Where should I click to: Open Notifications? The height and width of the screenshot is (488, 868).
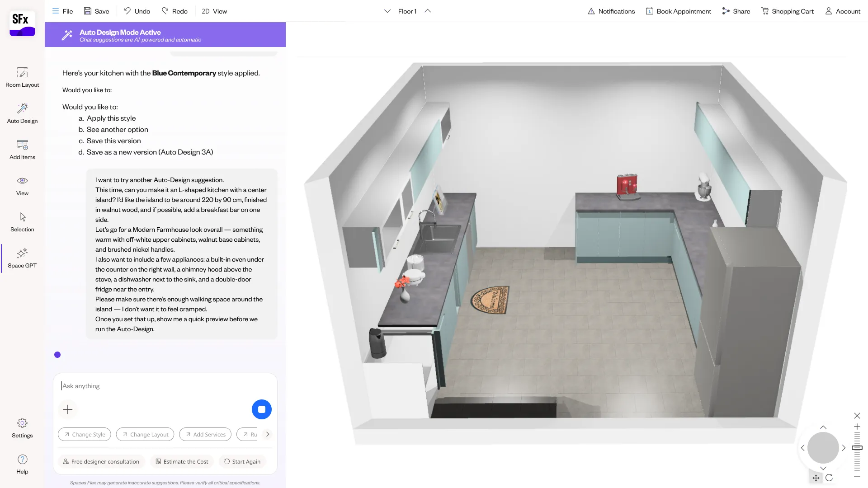coord(611,11)
